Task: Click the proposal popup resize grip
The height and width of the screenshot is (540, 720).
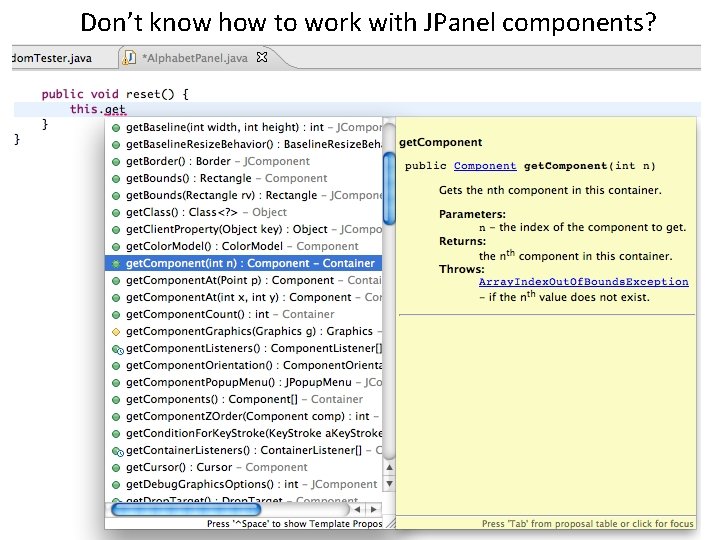Action: pyautogui.click(x=390, y=523)
